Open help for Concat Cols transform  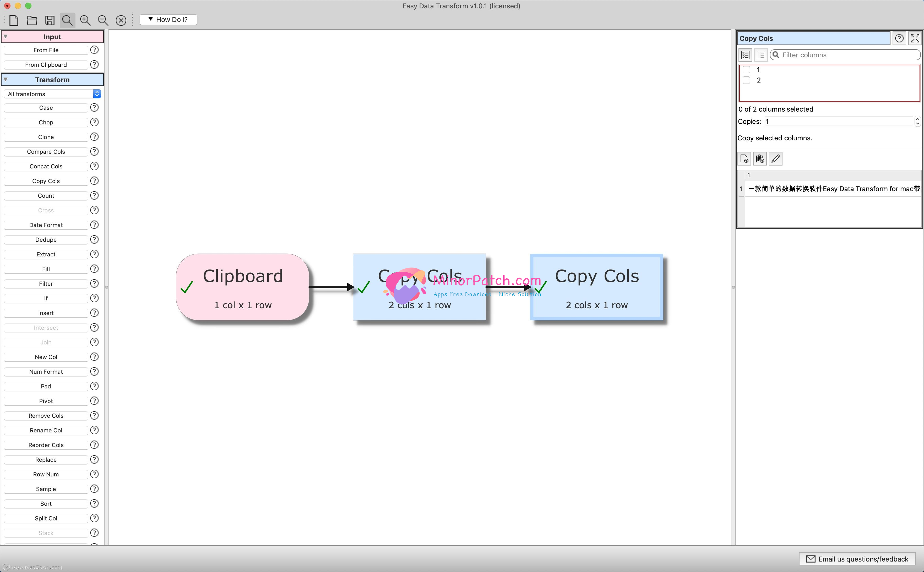(94, 167)
